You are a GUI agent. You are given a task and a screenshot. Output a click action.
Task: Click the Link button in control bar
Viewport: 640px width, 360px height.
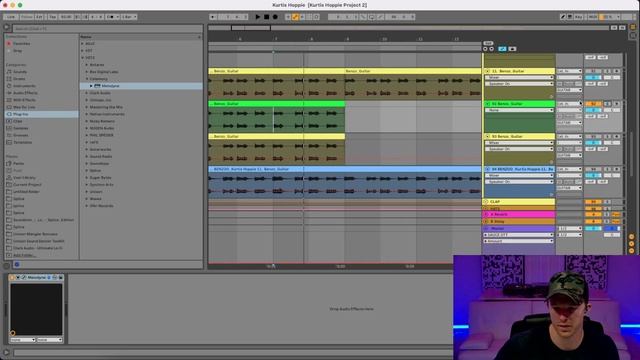[11, 17]
